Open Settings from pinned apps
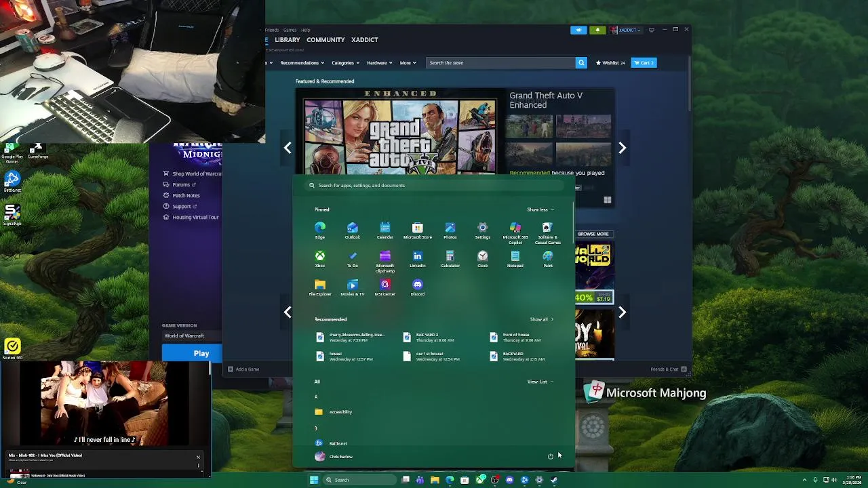 tap(483, 230)
